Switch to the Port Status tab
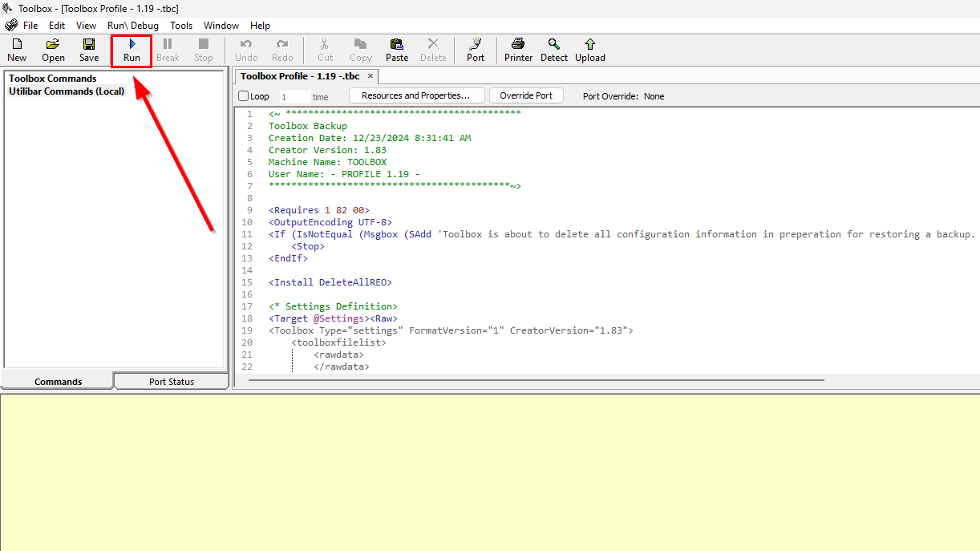This screenshot has width=980, height=551. coord(172,382)
